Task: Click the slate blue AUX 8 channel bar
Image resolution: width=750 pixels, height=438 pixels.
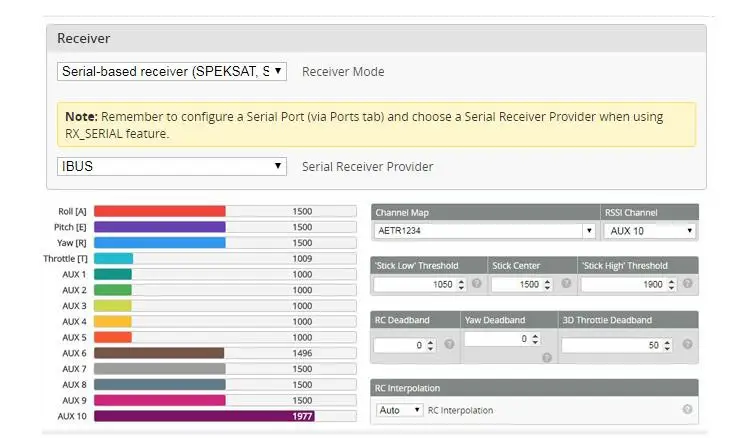Action: 160,385
